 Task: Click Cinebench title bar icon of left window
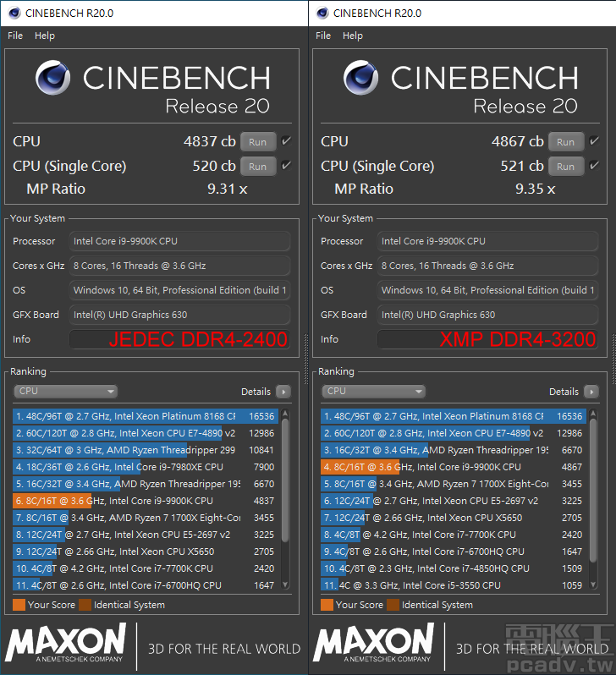click(14, 14)
